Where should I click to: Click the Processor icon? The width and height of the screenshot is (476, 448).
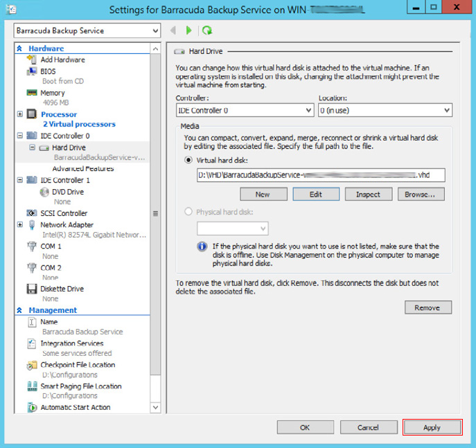point(32,114)
